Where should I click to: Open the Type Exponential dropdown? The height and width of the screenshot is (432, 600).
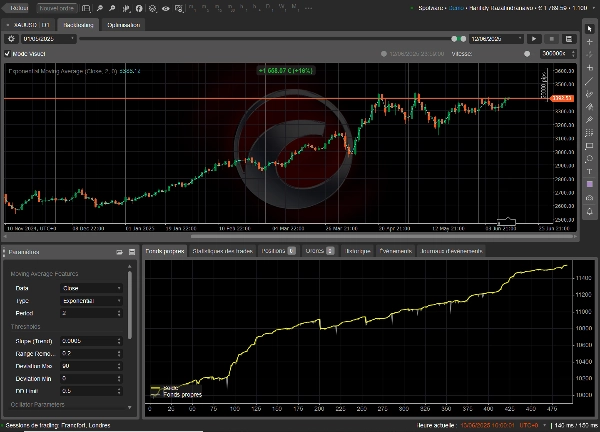click(91, 301)
